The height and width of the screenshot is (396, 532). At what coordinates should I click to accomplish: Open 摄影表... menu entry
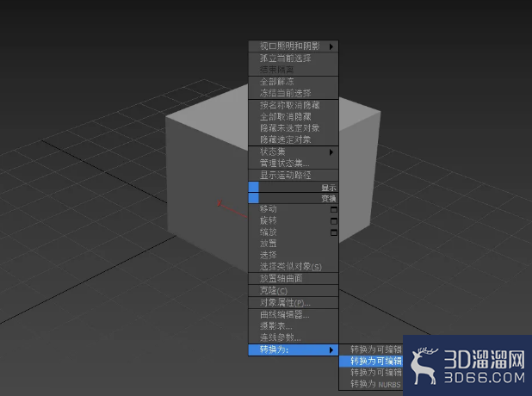coord(294,326)
